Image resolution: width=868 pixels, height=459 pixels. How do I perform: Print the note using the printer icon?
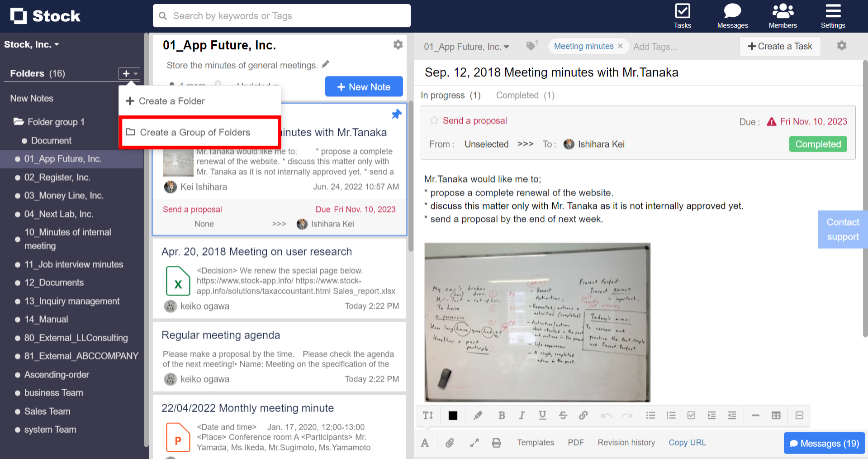[496, 443]
